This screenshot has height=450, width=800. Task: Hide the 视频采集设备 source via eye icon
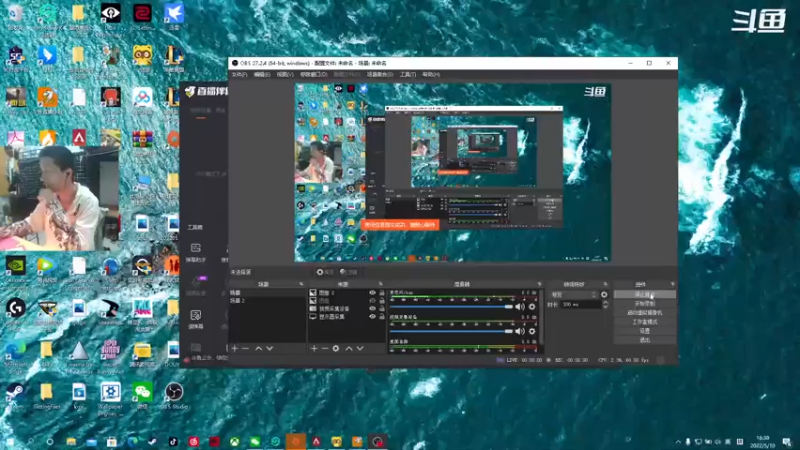372,309
